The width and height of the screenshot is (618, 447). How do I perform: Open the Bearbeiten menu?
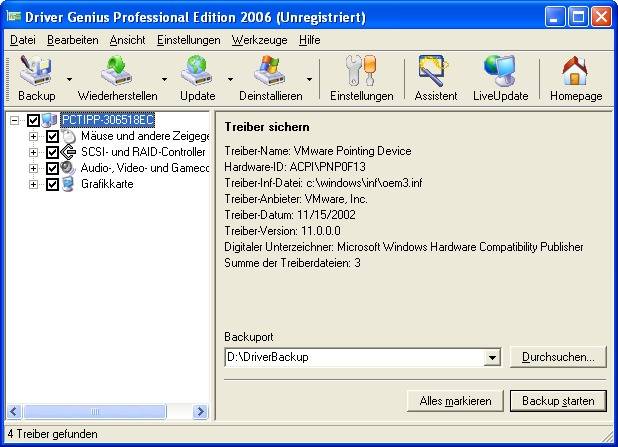(x=73, y=40)
